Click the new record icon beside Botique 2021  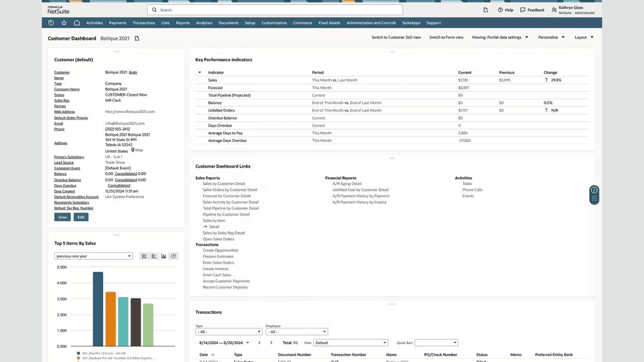coord(137,38)
